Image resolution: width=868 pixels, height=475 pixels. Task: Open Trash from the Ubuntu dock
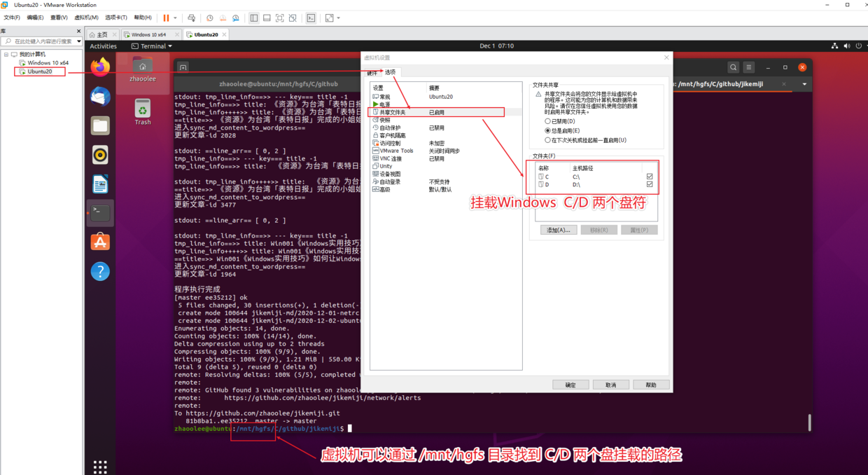[x=142, y=109]
